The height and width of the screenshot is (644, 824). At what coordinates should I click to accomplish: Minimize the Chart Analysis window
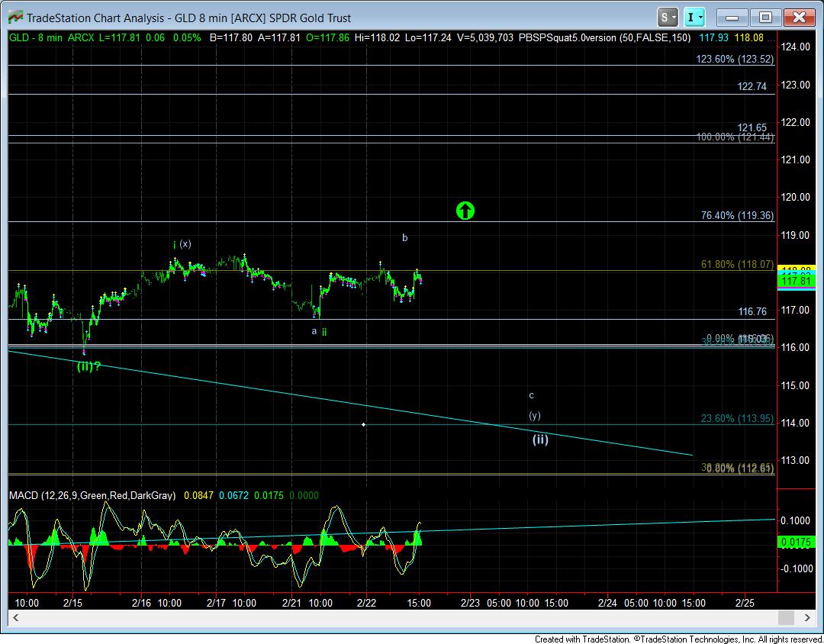click(x=732, y=18)
